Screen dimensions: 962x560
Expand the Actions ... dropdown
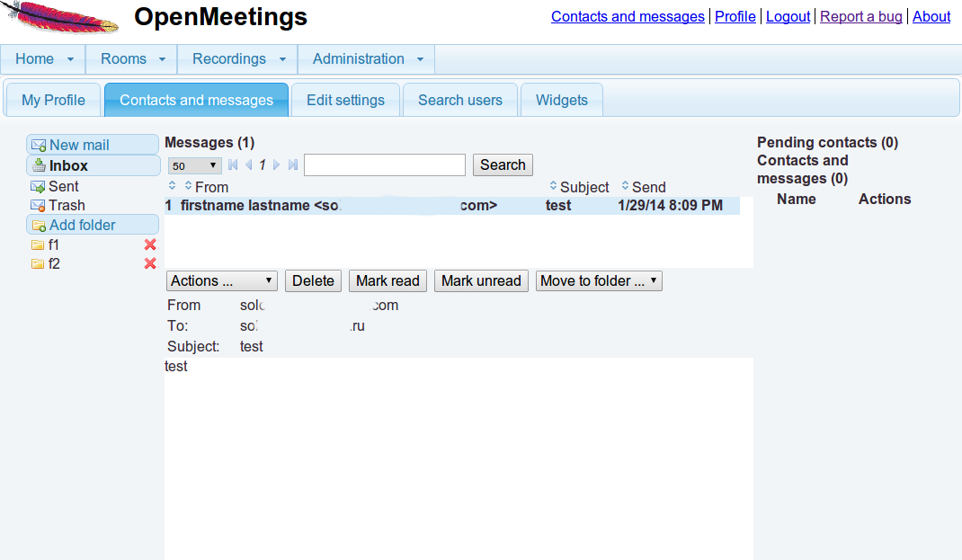click(x=222, y=281)
